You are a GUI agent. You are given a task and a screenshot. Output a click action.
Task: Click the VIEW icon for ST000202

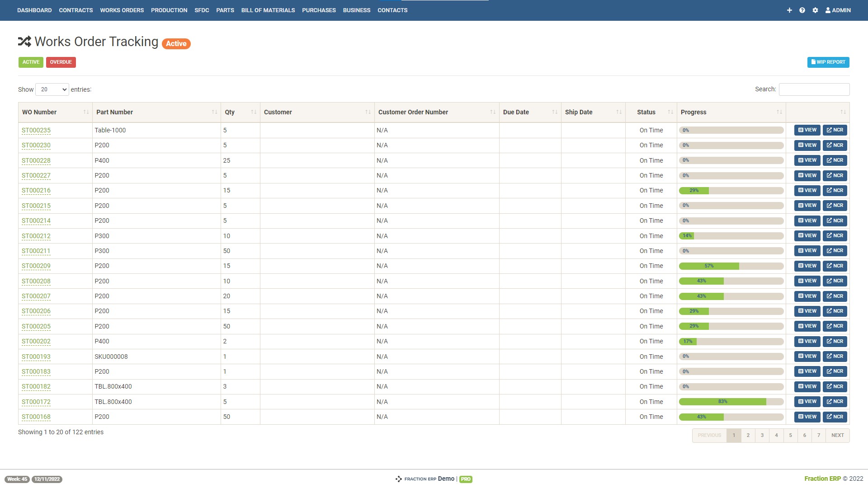[x=807, y=341]
